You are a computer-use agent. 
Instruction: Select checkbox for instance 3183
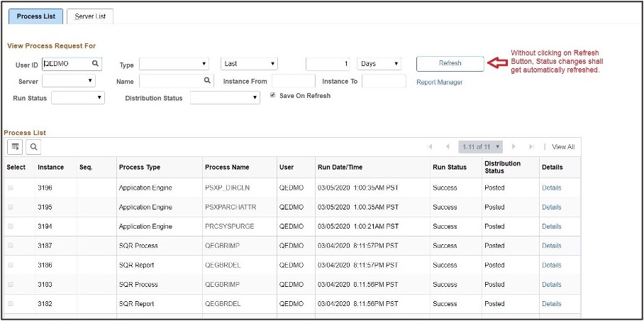[11, 284]
